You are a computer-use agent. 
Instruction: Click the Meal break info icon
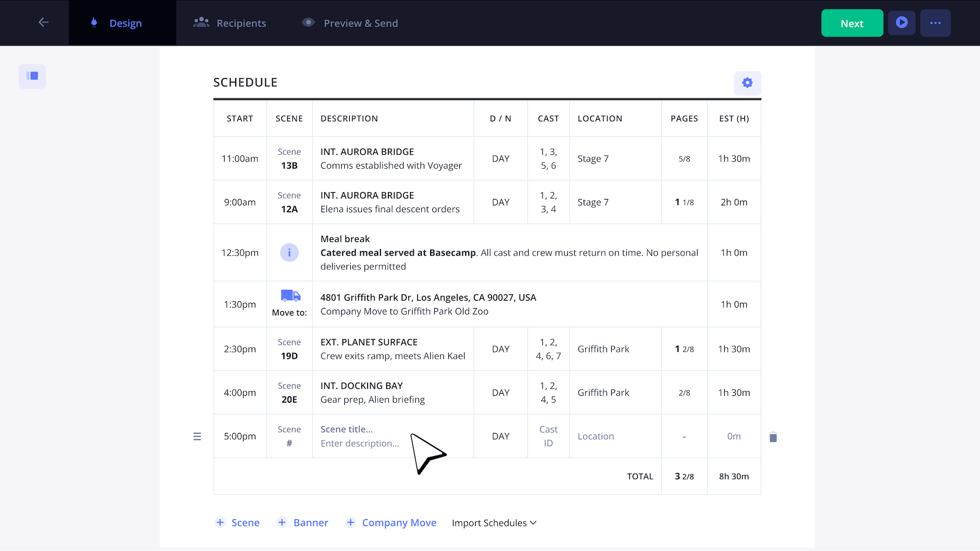click(x=289, y=252)
